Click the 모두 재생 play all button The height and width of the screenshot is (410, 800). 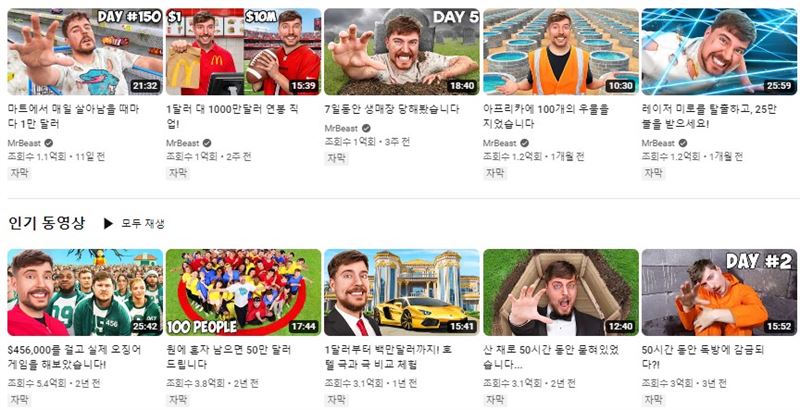click(x=134, y=223)
